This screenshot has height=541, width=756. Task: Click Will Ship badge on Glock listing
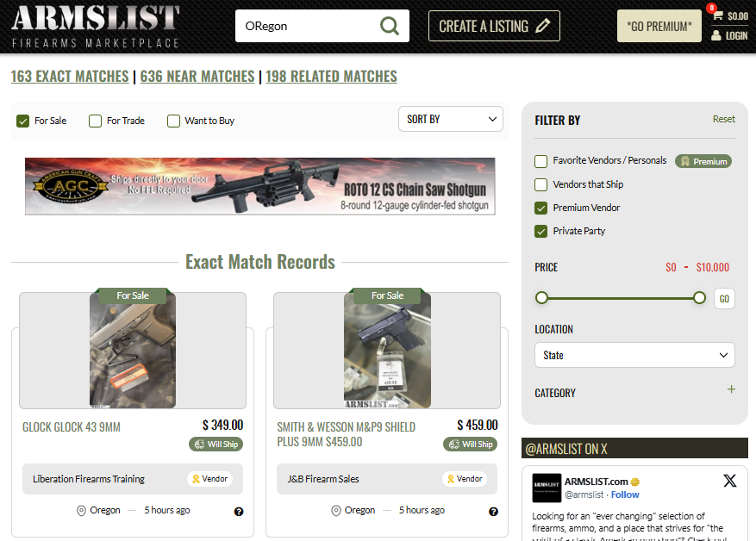(216, 445)
